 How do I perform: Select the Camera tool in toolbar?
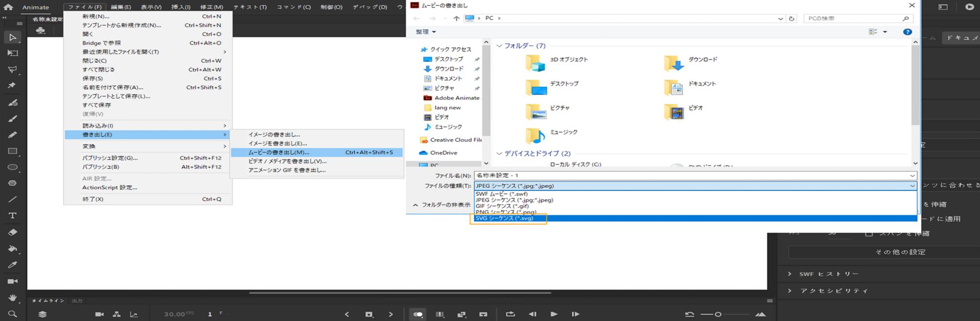tap(12, 281)
